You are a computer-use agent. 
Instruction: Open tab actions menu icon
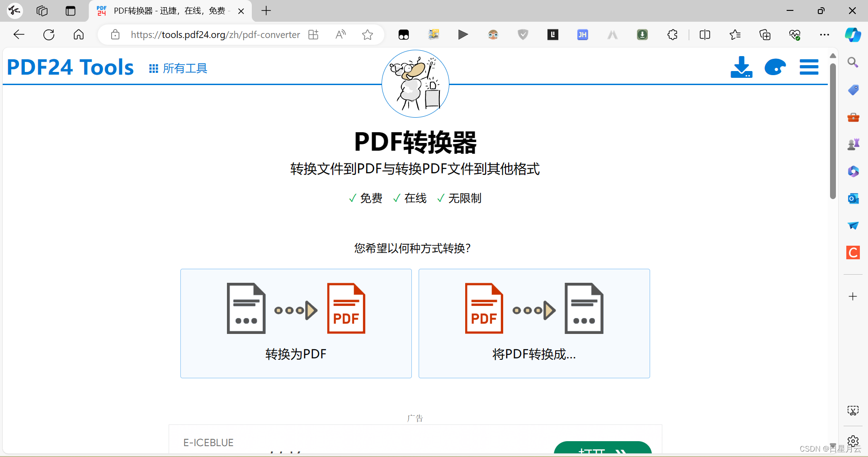pyautogui.click(x=71, y=11)
